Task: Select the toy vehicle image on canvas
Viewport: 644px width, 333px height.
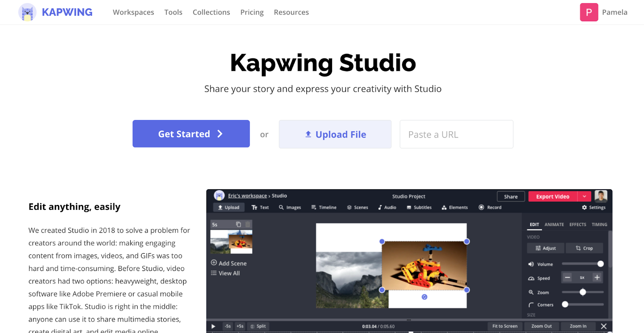Action: pyautogui.click(x=424, y=266)
